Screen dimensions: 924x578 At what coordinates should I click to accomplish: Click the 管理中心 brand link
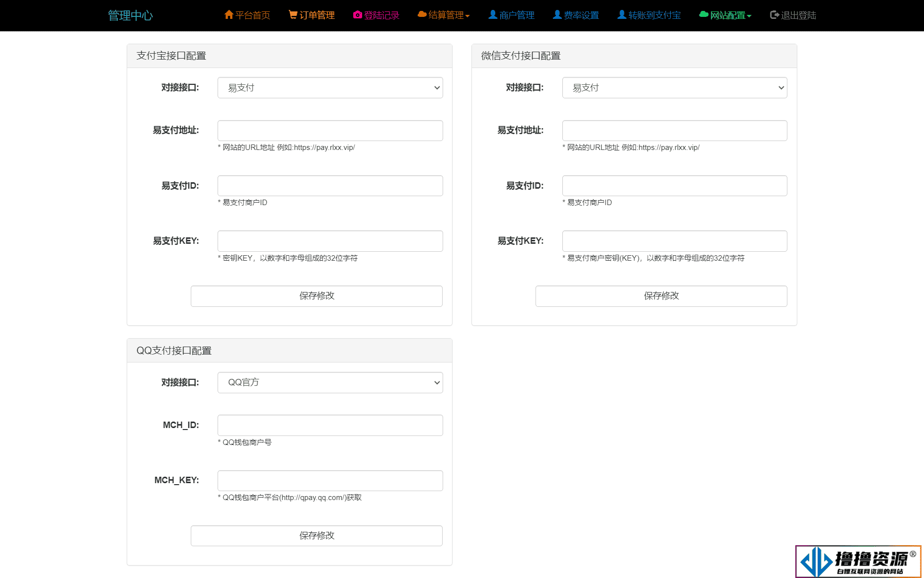pyautogui.click(x=130, y=15)
